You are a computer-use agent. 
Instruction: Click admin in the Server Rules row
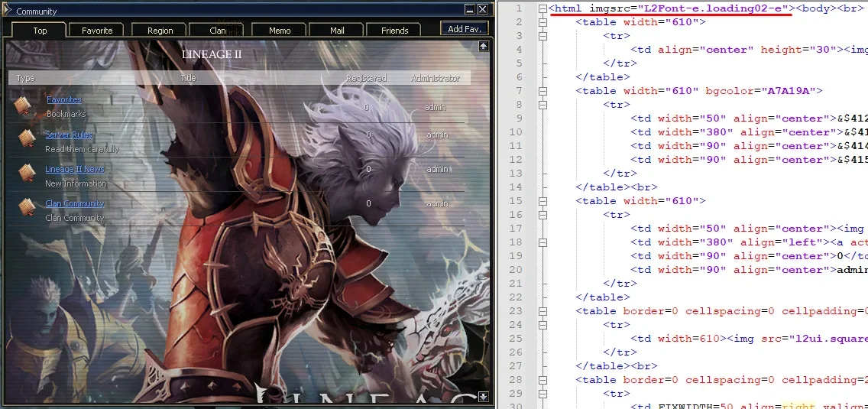[437, 135]
